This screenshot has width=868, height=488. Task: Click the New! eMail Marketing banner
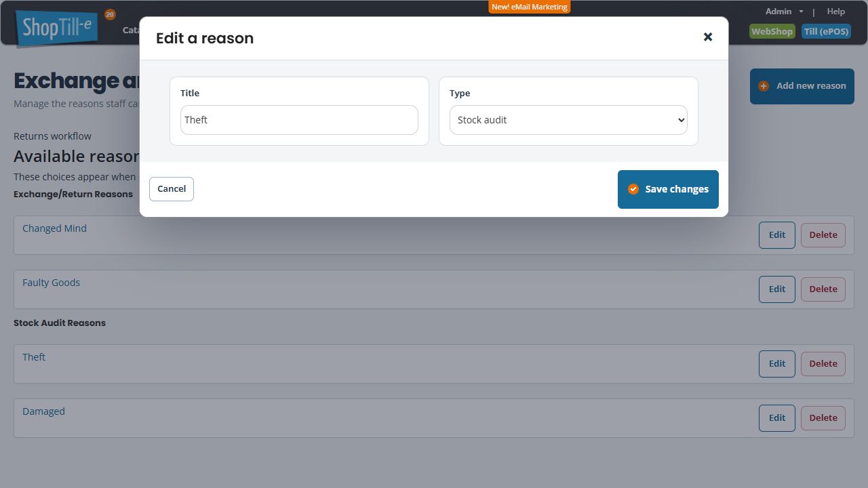[x=530, y=7]
